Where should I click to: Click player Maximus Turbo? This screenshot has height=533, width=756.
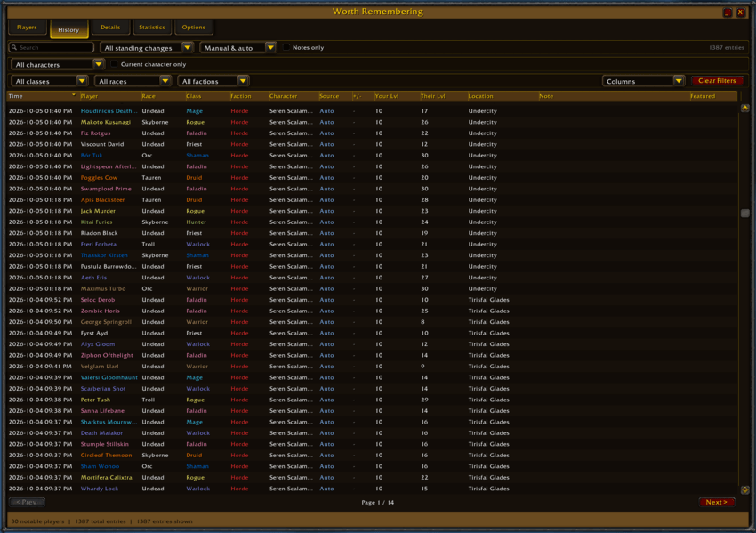coord(103,289)
